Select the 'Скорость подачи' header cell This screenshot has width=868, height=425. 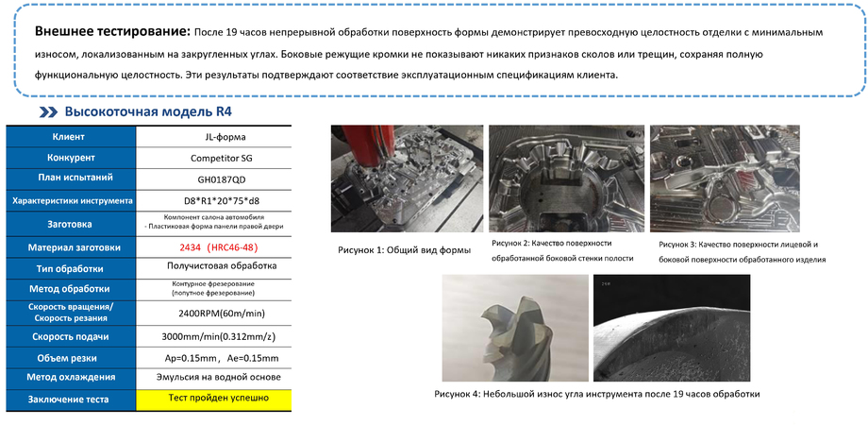[x=71, y=337]
